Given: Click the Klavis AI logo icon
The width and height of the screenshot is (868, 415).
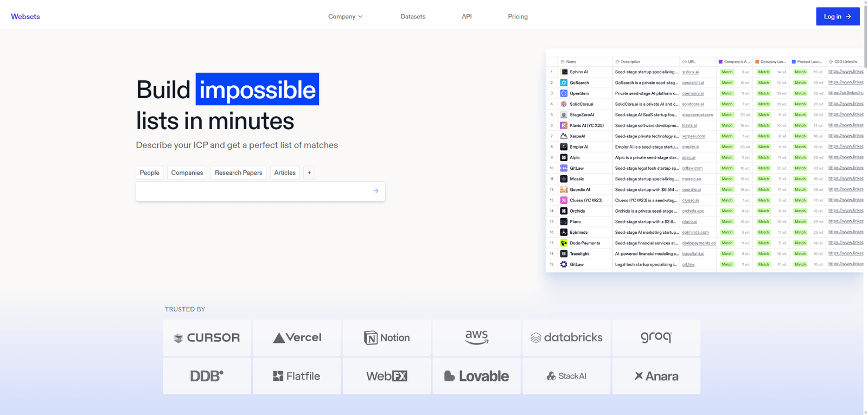Looking at the screenshot, I should pos(564,125).
